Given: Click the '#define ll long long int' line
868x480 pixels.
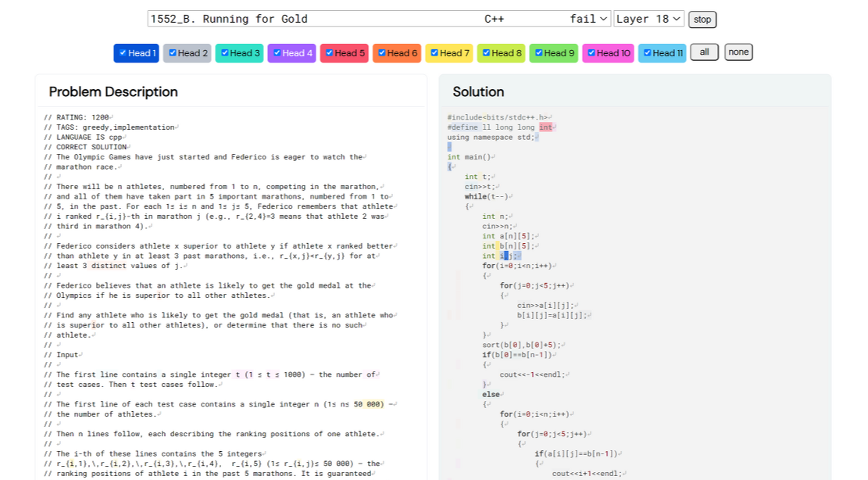Looking at the screenshot, I should coord(500,127).
